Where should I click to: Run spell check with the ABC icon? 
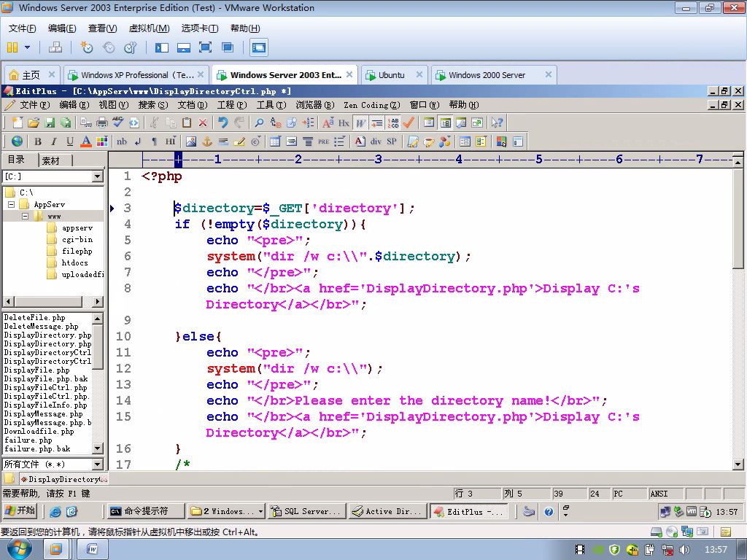pos(117,122)
